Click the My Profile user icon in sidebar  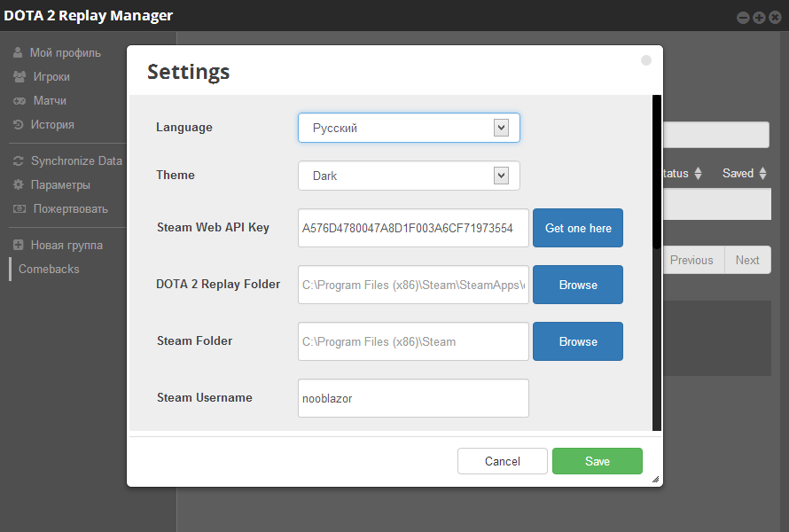coord(18,52)
